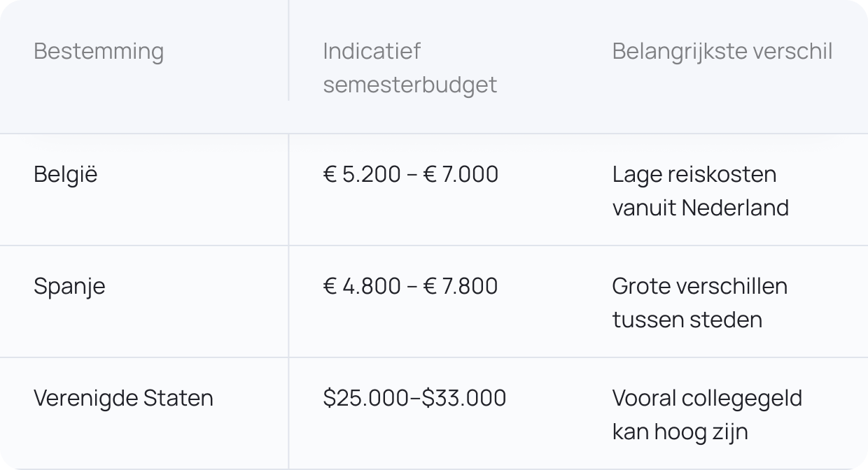Select the België destination cell
868x470 pixels.
[x=66, y=174]
